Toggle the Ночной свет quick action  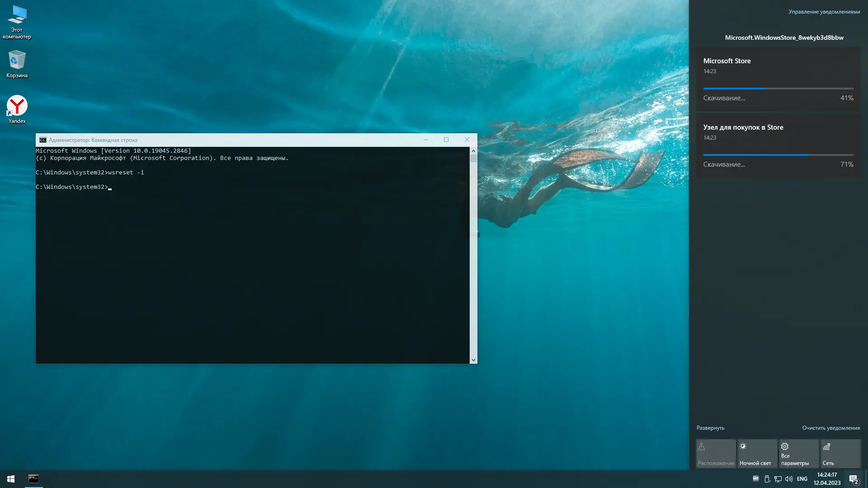(x=757, y=454)
